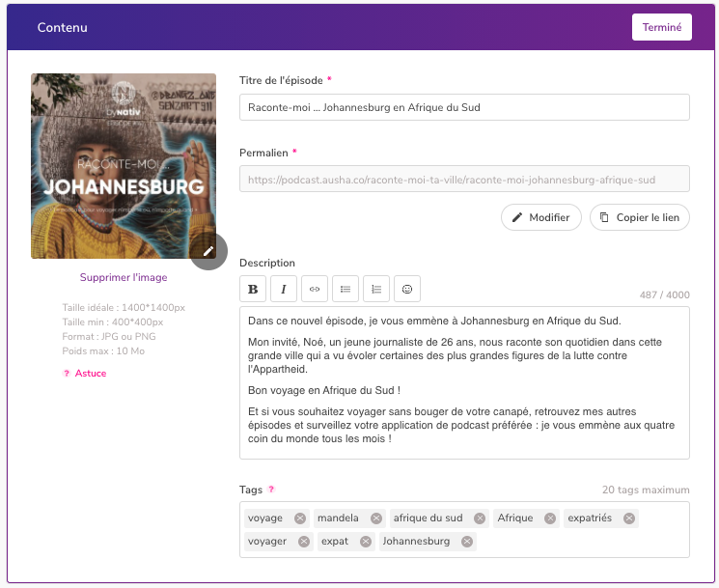Click the Contenu section header title
The image size is (719, 588).
63,28
